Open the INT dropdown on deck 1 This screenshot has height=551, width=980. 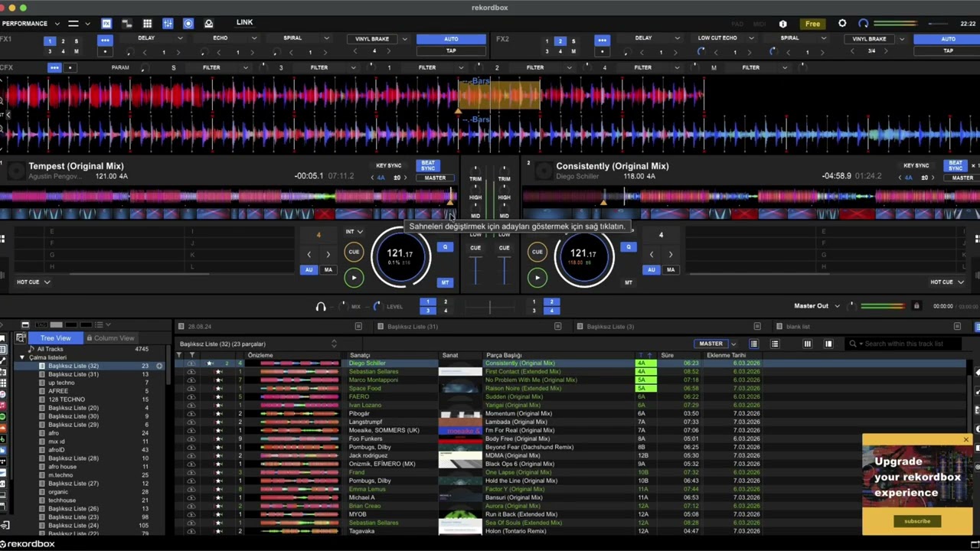click(x=354, y=231)
